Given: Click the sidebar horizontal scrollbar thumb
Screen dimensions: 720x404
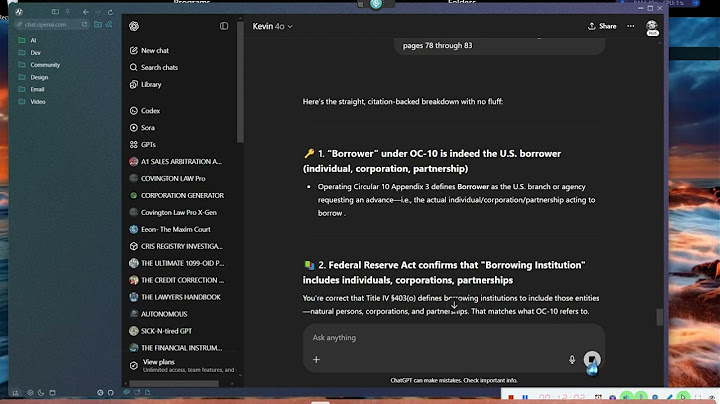Looking at the screenshot, I should pyautogui.click(x=174, y=384).
